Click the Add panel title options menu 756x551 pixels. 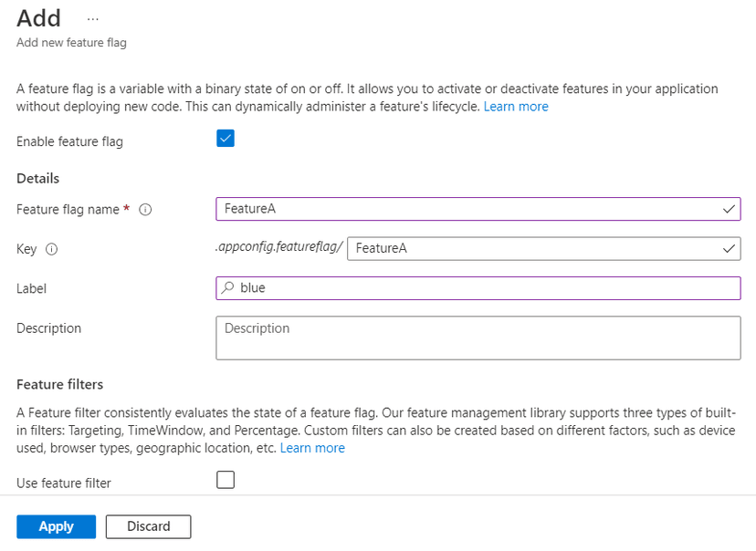click(x=91, y=18)
